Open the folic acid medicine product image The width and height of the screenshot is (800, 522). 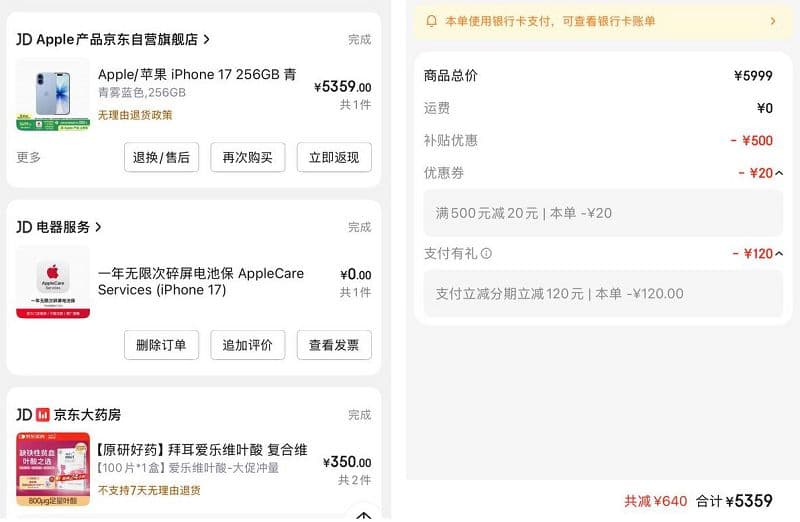click(x=53, y=468)
